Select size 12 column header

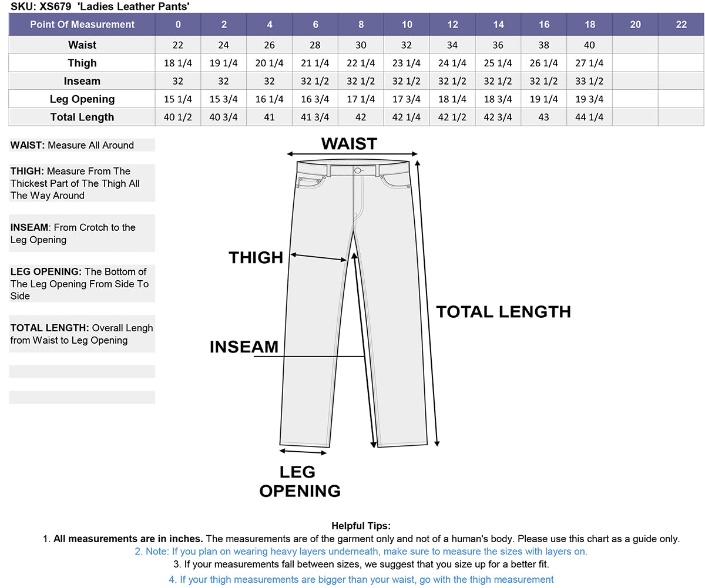tap(453, 25)
